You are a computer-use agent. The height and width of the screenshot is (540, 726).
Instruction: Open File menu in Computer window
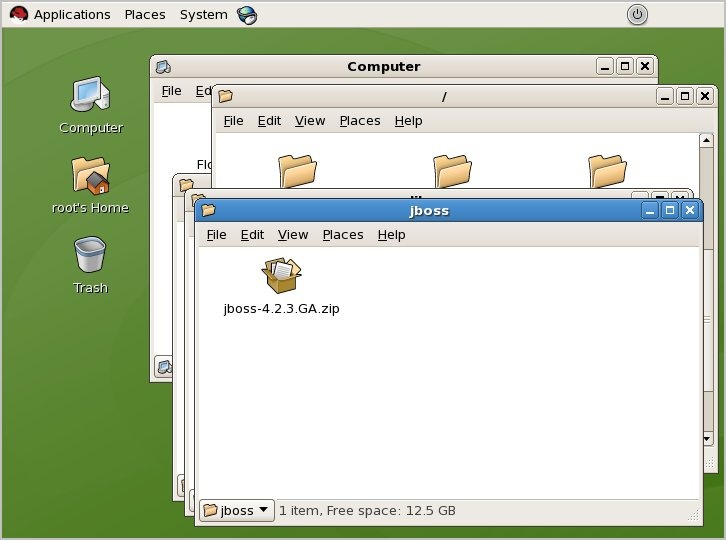point(171,91)
